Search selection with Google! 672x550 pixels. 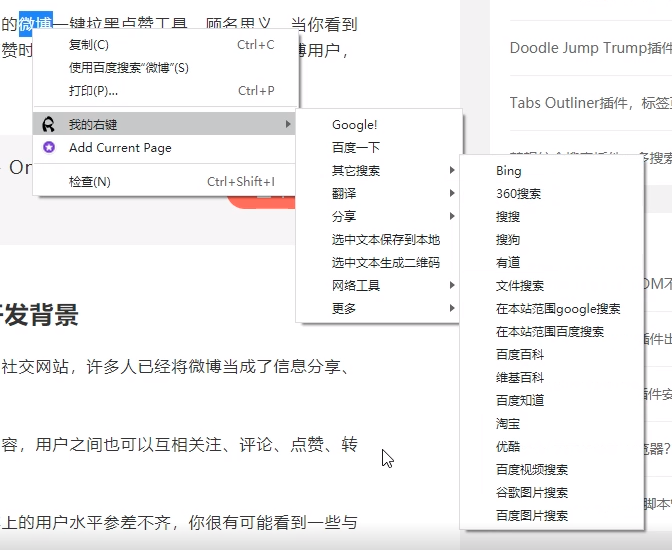pyautogui.click(x=354, y=125)
